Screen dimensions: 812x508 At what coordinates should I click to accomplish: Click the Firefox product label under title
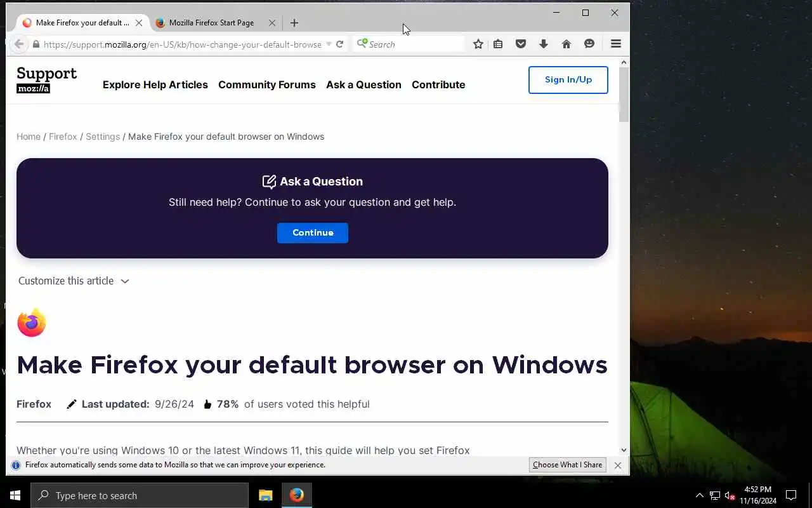click(x=34, y=404)
